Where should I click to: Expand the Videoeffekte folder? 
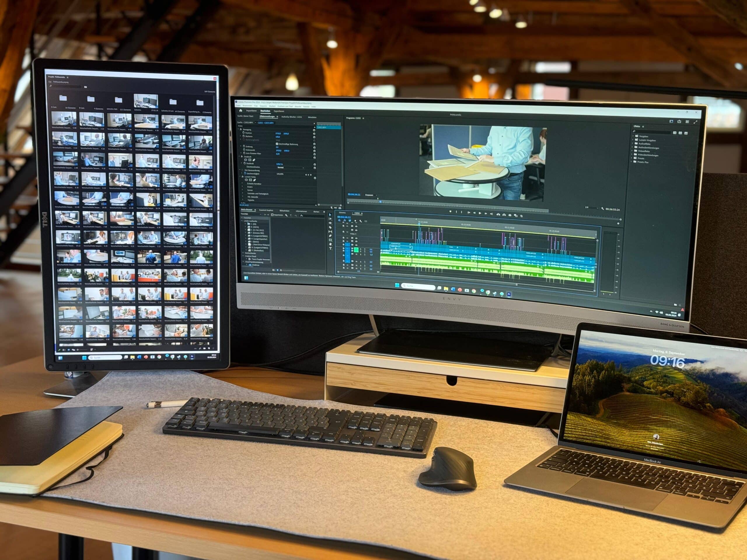pyautogui.click(x=632, y=151)
